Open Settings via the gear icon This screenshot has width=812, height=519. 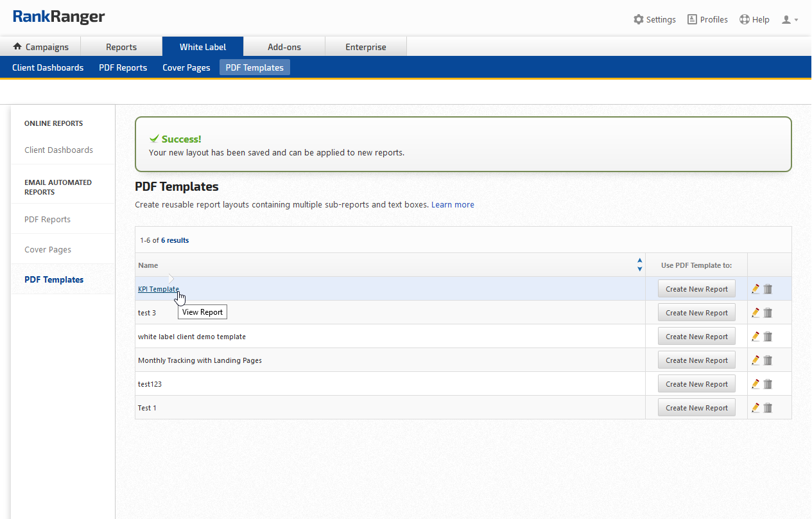[x=639, y=19]
